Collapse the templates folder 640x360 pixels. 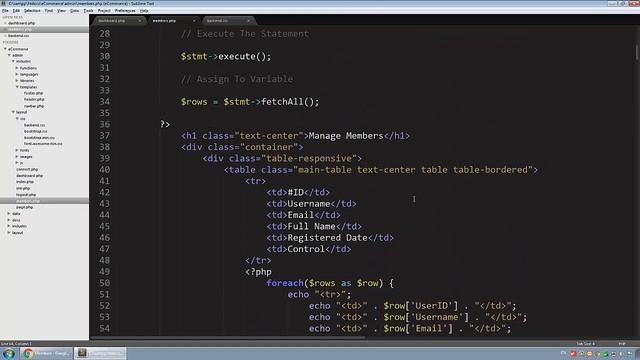click(x=17, y=87)
